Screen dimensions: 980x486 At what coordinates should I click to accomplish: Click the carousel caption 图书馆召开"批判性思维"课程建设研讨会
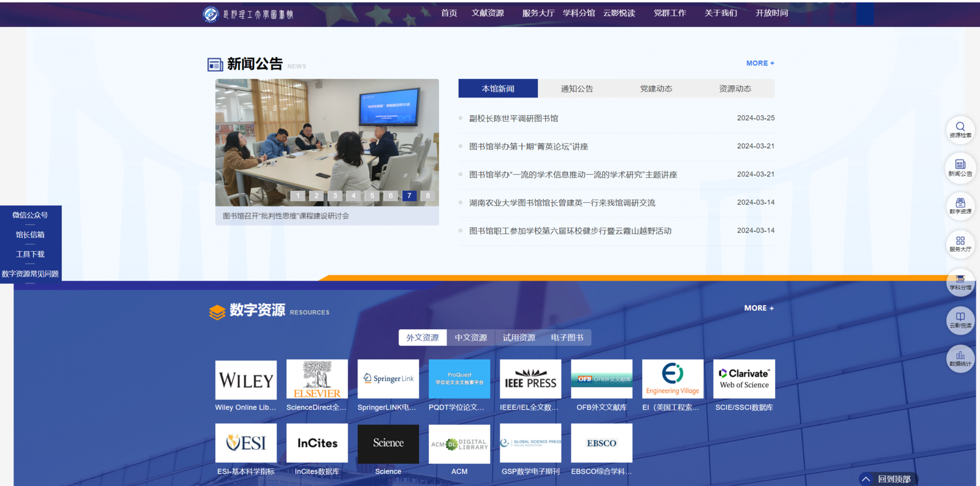click(286, 216)
